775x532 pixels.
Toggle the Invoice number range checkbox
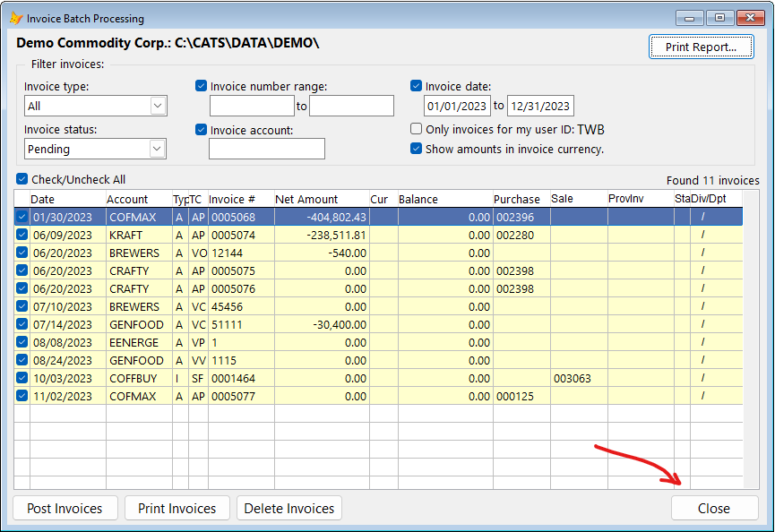click(x=201, y=86)
